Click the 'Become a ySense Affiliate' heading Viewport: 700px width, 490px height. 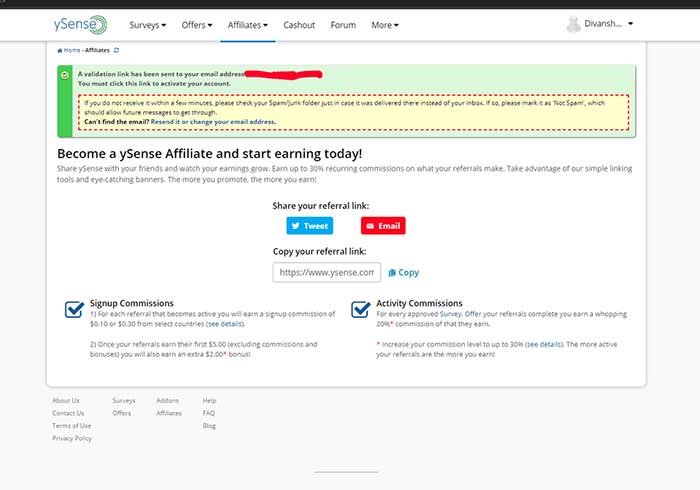click(x=209, y=154)
